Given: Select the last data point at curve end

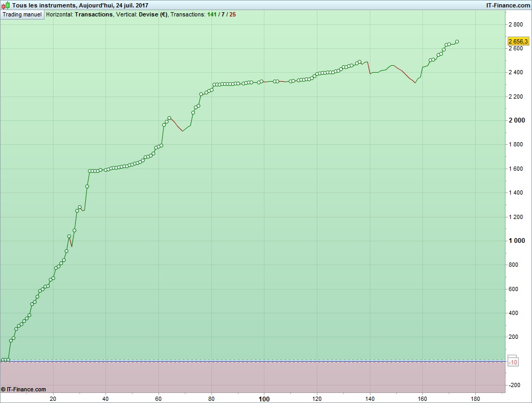Looking at the screenshot, I should click(457, 42).
